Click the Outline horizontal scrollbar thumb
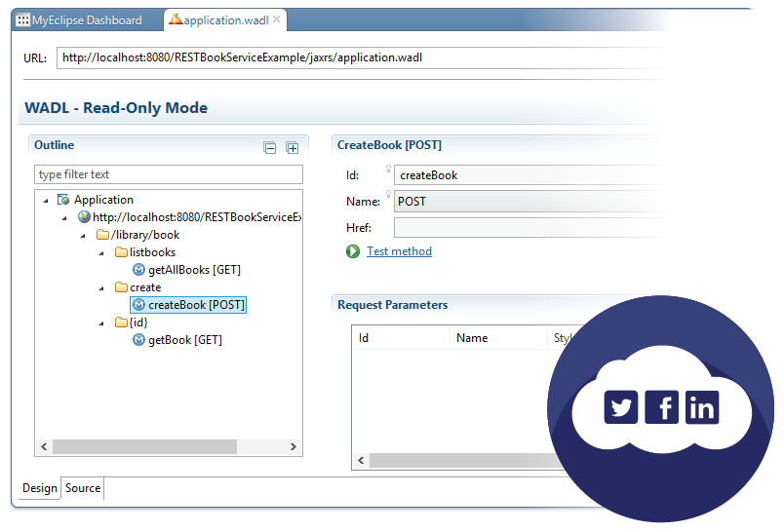The height and width of the screenshot is (532, 784). pyautogui.click(x=144, y=446)
